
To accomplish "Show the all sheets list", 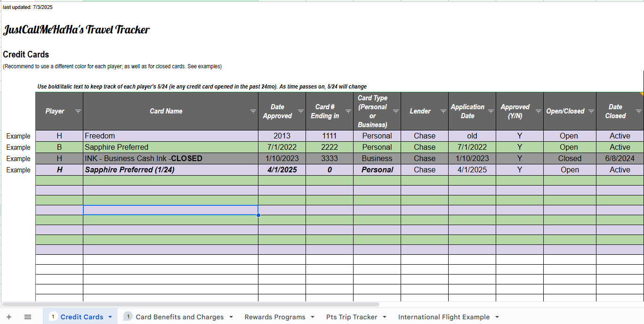I will (x=28, y=317).
